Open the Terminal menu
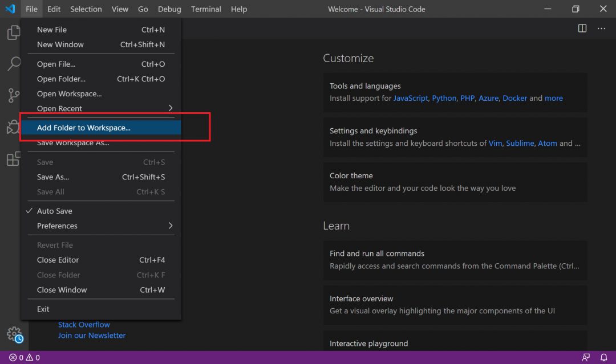Screen dimensions: 616x364 click(x=205, y=9)
